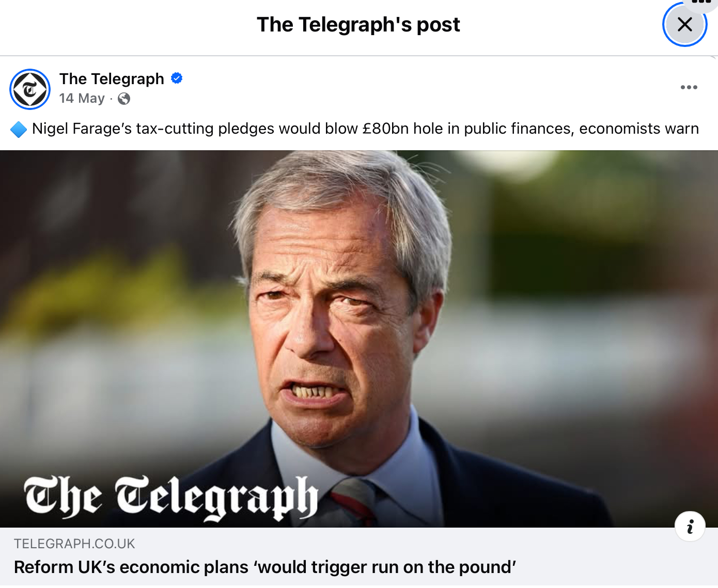Viewport: 718px width, 588px height.
Task: Click the TELEGRAPH.CO.UK domain label
Action: click(x=74, y=544)
